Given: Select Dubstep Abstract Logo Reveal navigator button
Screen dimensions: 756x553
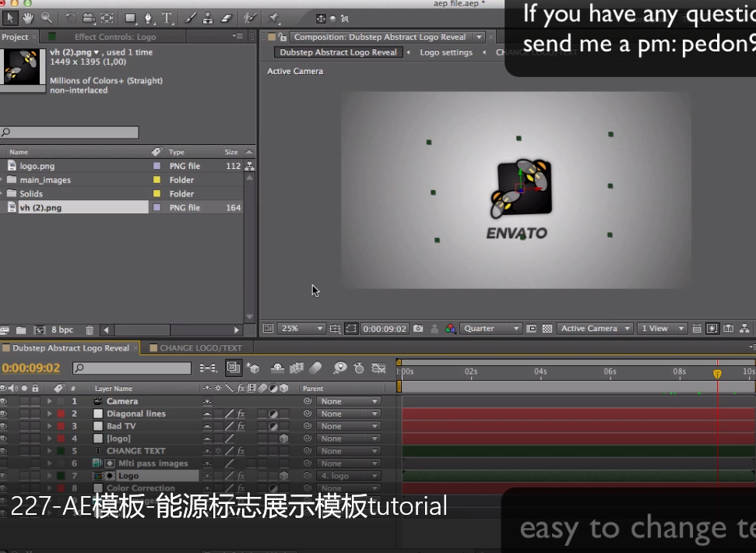Looking at the screenshot, I should 338,52.
